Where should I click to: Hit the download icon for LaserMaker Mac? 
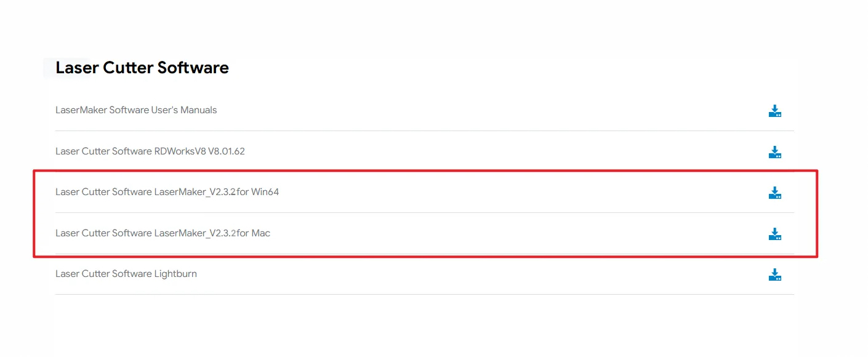tap(774, 234)
